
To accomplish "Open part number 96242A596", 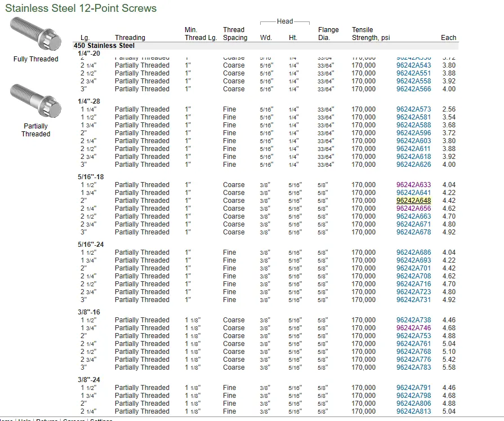I will [413, 133].
